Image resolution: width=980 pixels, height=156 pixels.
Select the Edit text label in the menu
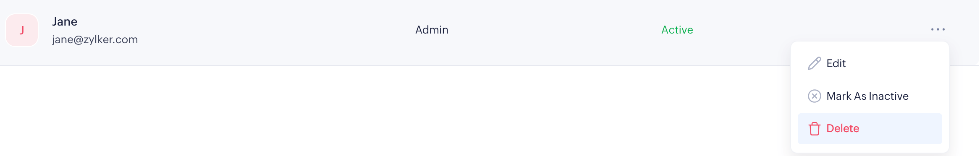[836, 63]
